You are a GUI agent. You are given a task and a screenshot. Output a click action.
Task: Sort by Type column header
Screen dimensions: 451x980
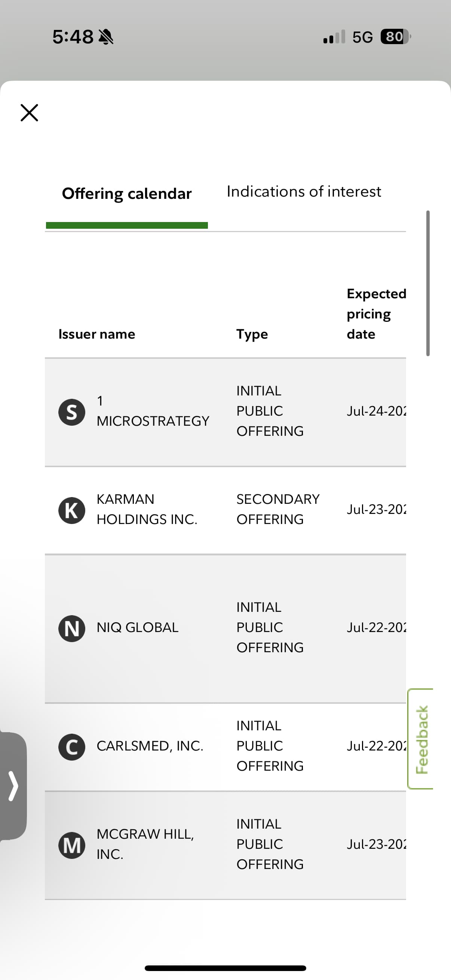click(252, 334)
